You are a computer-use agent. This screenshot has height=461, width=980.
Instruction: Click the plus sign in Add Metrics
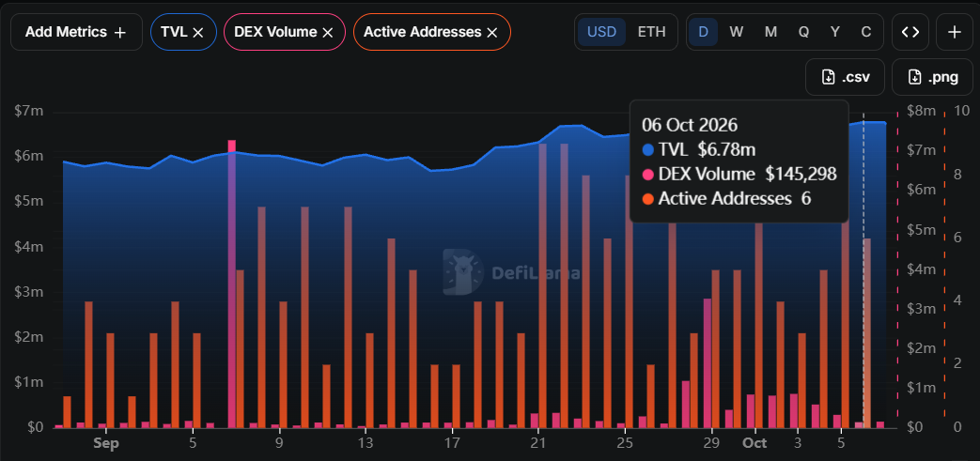point(120,33)
